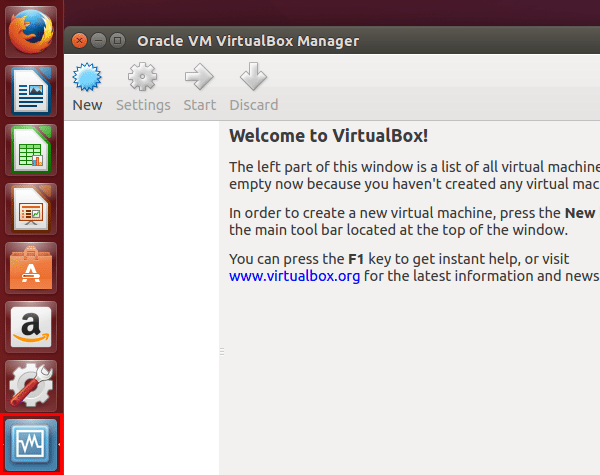Click the Oracle VM VirtualBox Manager title bar

coord(400,41)
